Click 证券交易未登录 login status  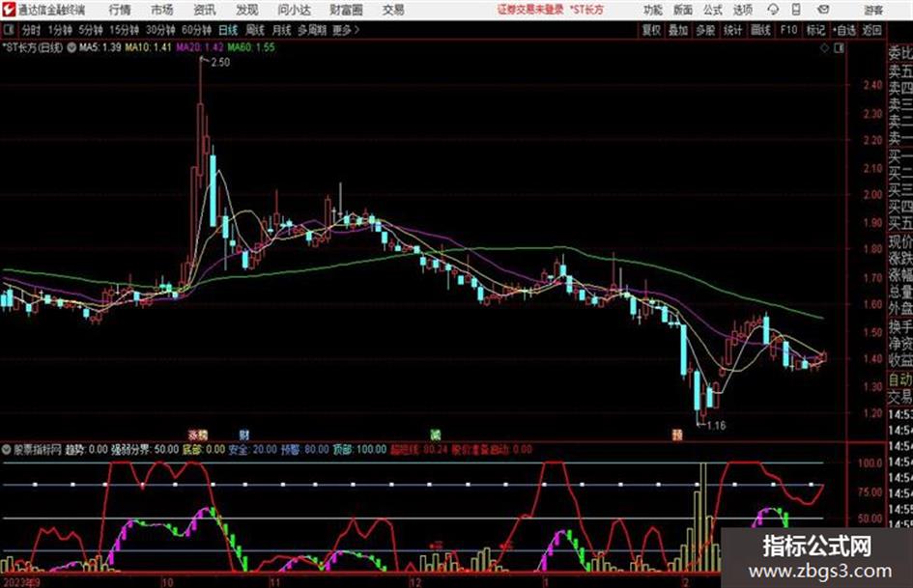(530, 10)
